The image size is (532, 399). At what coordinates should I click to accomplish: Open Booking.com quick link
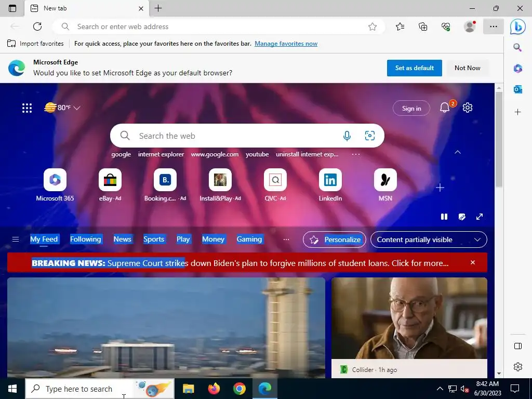tap(165, 185)
